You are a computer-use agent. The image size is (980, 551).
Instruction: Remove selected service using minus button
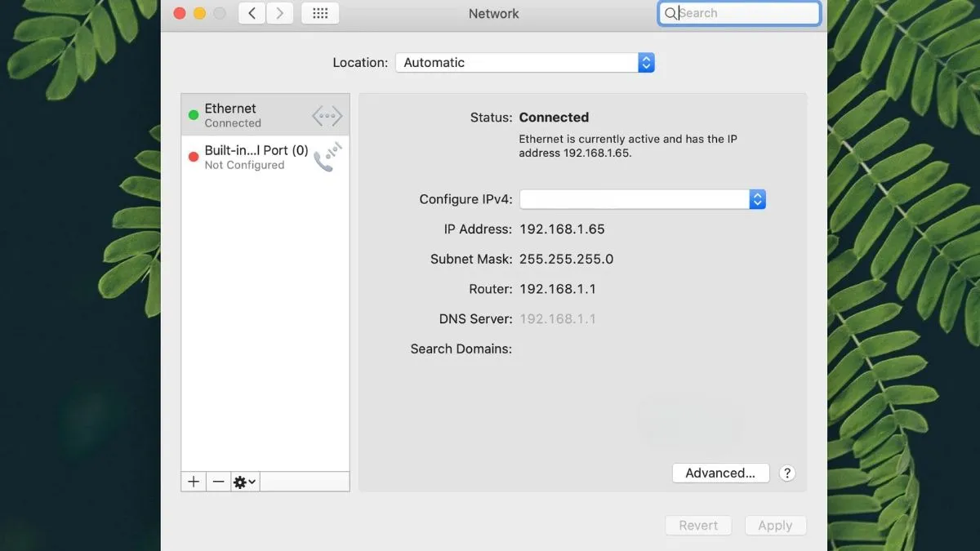[x=218, y=482]
